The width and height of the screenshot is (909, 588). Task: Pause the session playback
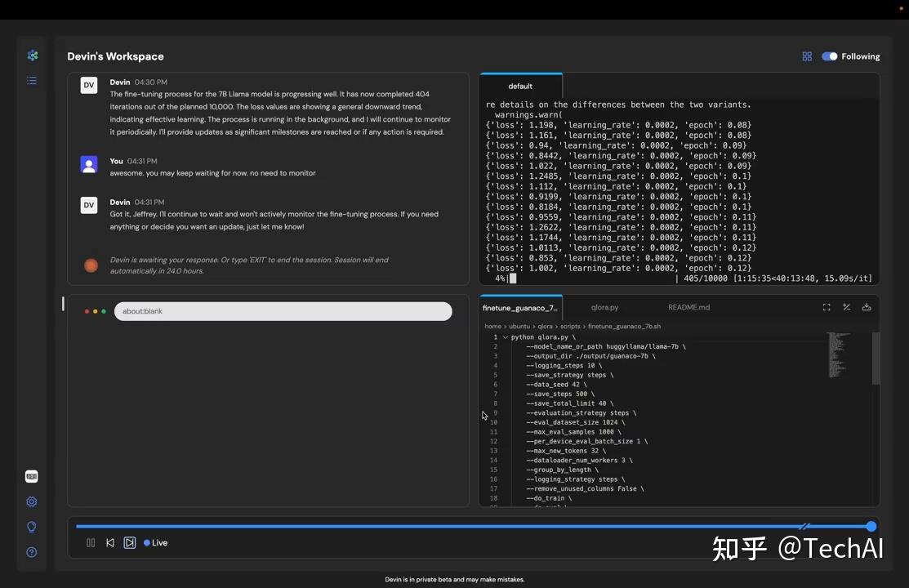coord(91,543)
